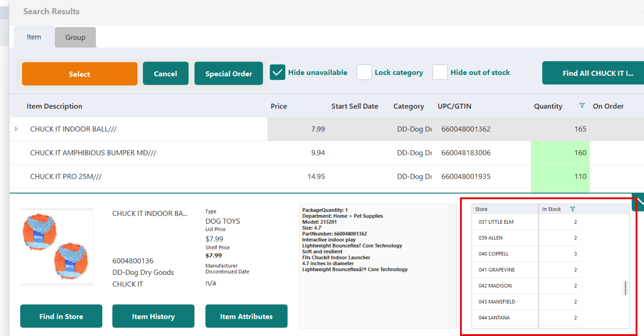Sort by UPC/GTIN column header
This screenshot has height=336, width=644.
pos(455,106)
